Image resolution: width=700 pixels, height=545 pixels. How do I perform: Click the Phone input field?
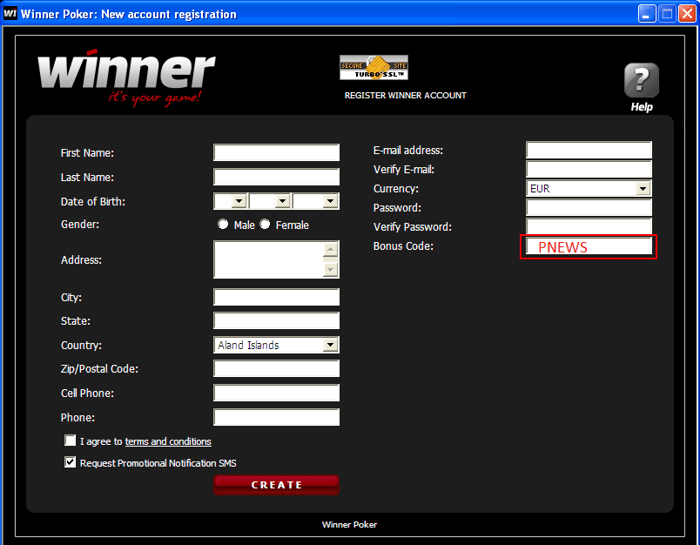pos(276,417)
